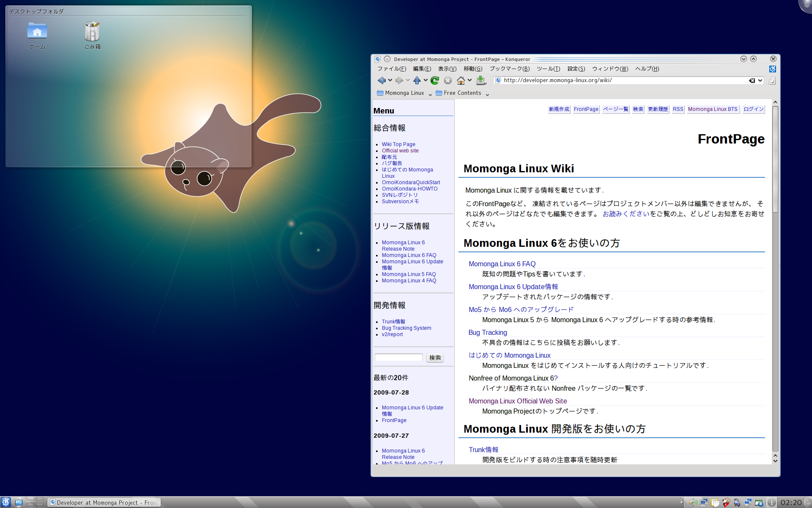Click ログイン link
Screen dimensions: 812x508
[x=754, y=109]
